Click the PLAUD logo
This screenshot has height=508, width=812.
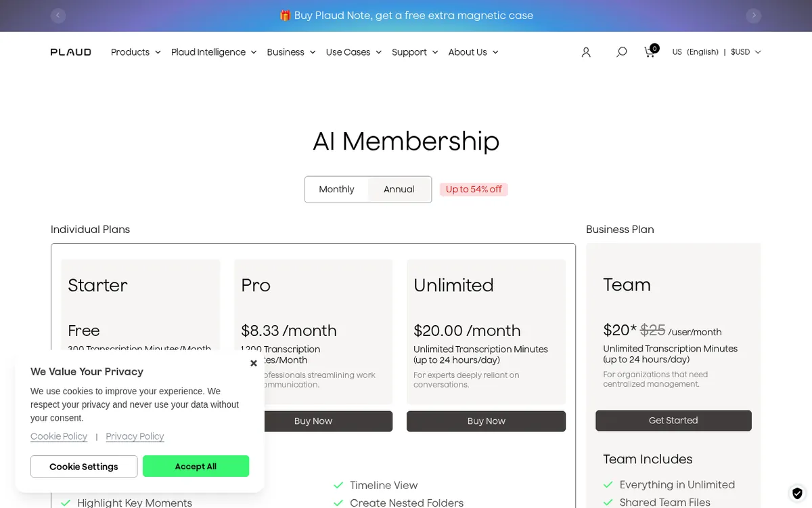pyautogui.click(x=70, y=52)
